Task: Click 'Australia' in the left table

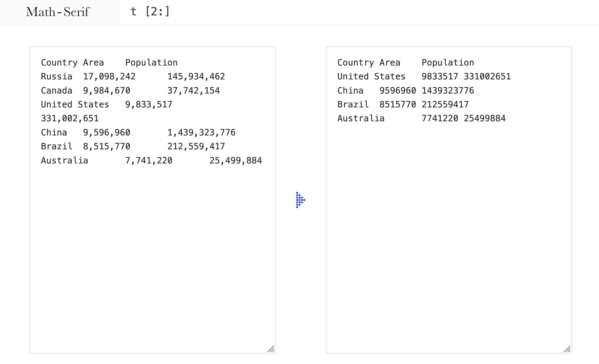Action: 65,160
